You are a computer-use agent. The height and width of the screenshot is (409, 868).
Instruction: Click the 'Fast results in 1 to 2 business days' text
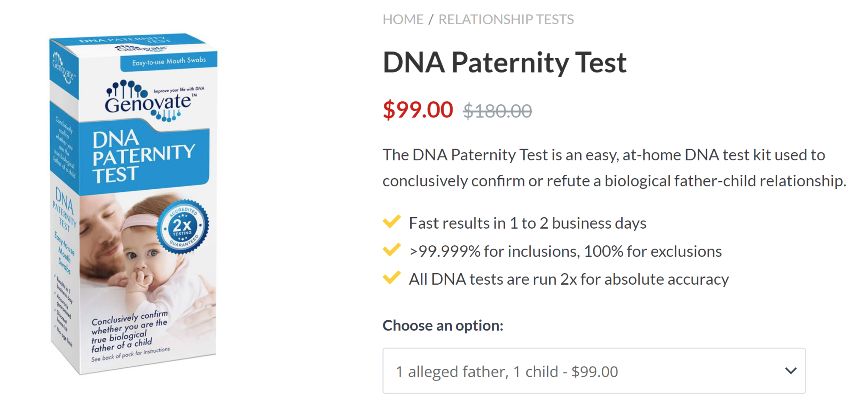[x=527, y=223]
